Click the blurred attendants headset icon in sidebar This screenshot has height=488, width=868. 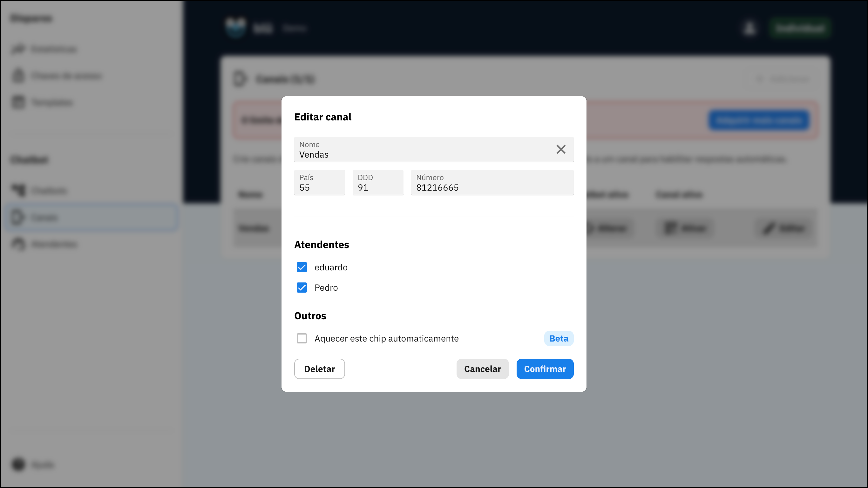[18, 244]
